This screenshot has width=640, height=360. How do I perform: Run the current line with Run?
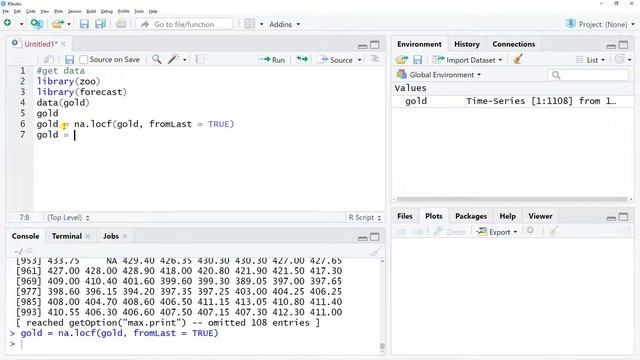click(x=272, y=60)
